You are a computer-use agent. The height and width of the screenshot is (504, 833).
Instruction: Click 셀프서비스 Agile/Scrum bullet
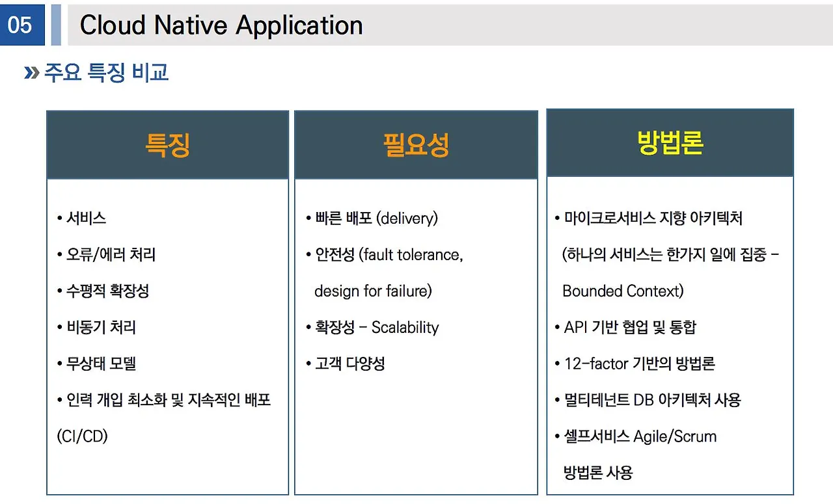(x=636, y=436)
